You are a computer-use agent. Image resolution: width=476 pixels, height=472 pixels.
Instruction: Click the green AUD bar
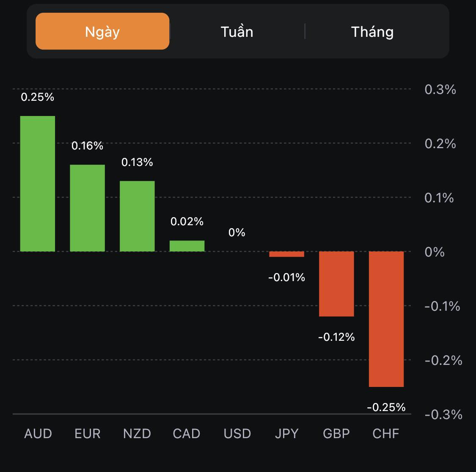pos(38,184)
